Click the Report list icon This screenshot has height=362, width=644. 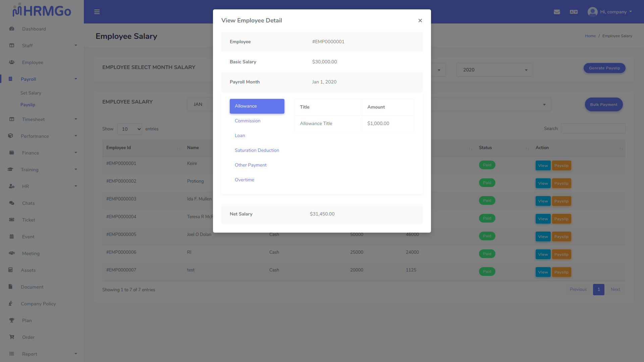12,354
